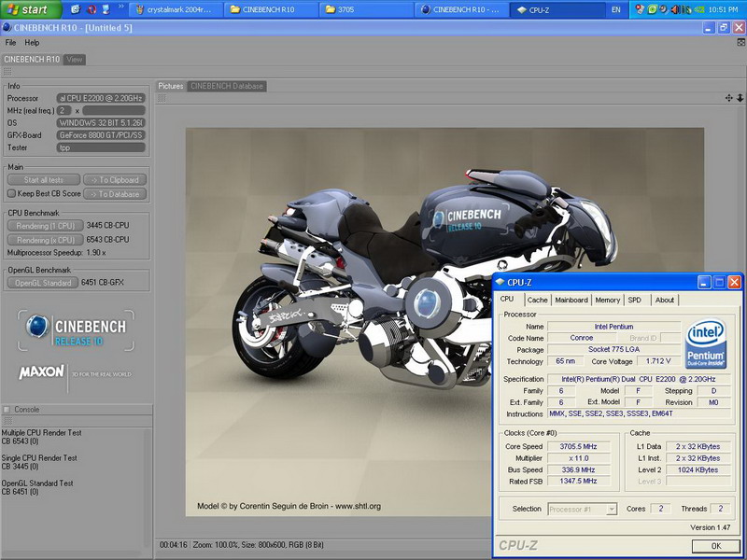Click the CINEBENCH title bar app icon
747x560 pixels.
pos(7,28)
